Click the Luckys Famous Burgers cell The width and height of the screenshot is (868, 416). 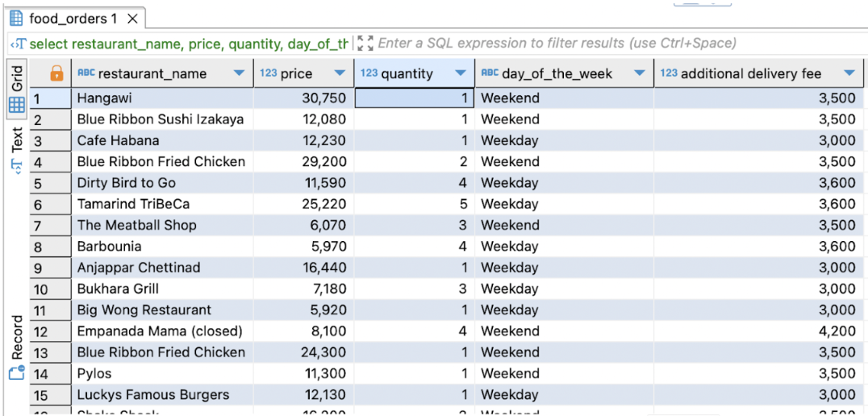(163, 395)
